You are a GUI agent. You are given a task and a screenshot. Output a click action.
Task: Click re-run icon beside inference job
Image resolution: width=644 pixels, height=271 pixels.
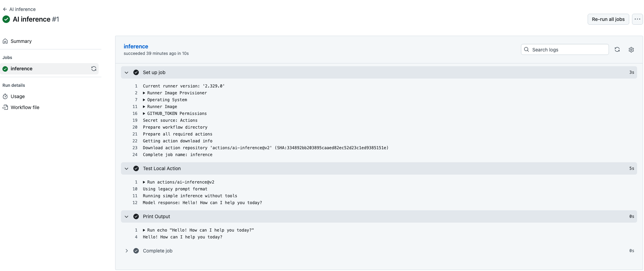click(93, 69)
